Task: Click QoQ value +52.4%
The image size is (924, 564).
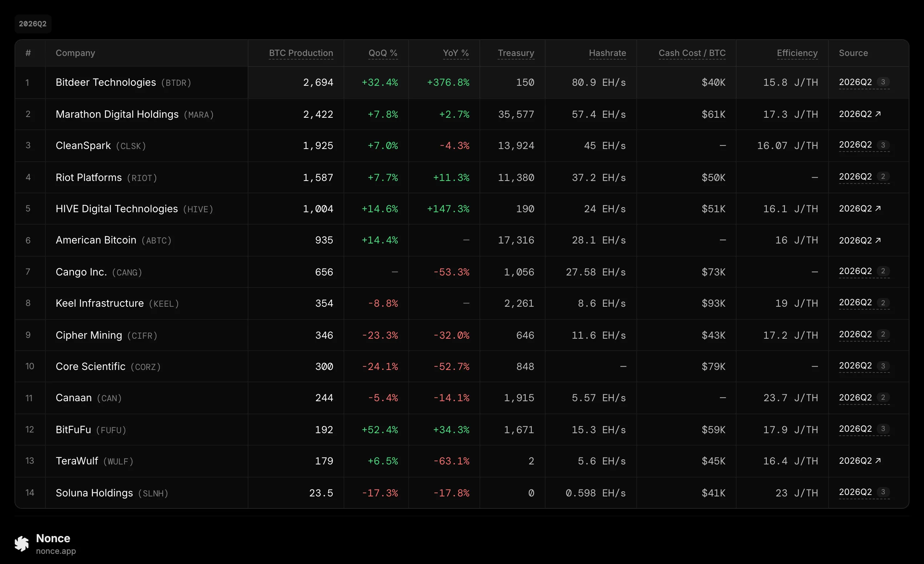Action: [380, 429]
